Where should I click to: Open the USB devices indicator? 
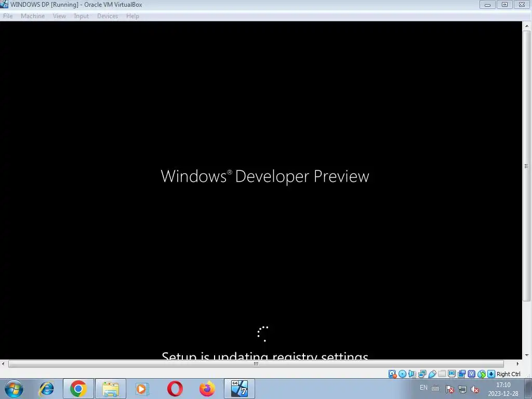pyautogui.click(x=432, y=374)
